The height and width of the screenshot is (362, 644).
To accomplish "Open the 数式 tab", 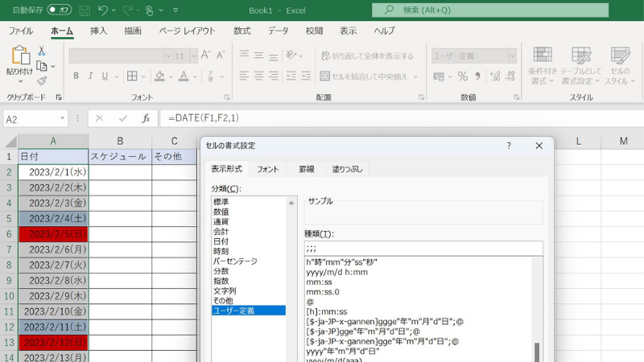I will [x=242, y=31].
